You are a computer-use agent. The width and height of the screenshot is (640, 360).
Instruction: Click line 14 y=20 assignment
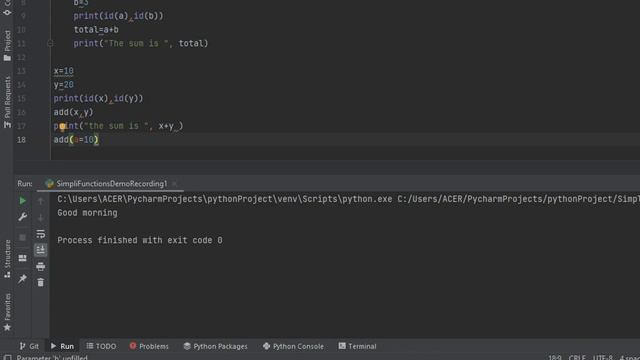(x=63, y=85)
